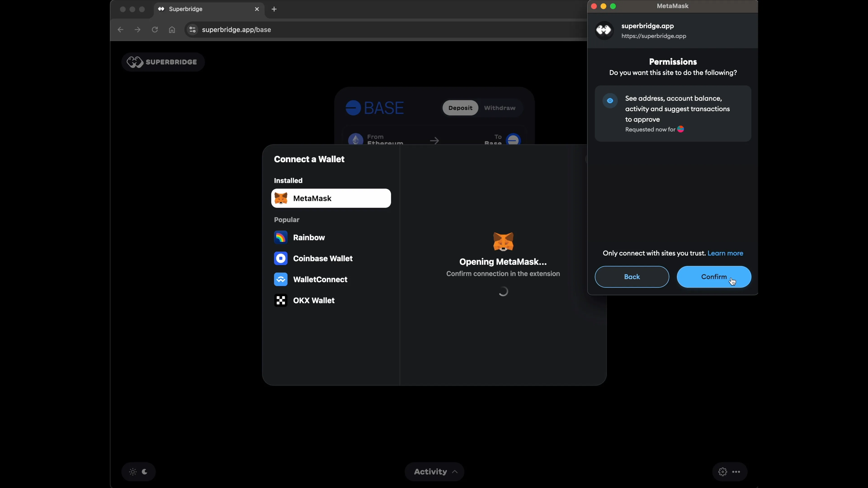Screen dimensions: 868x488
Task: Close the Superbridge browser tab
Action: click(x=257, y=9)
